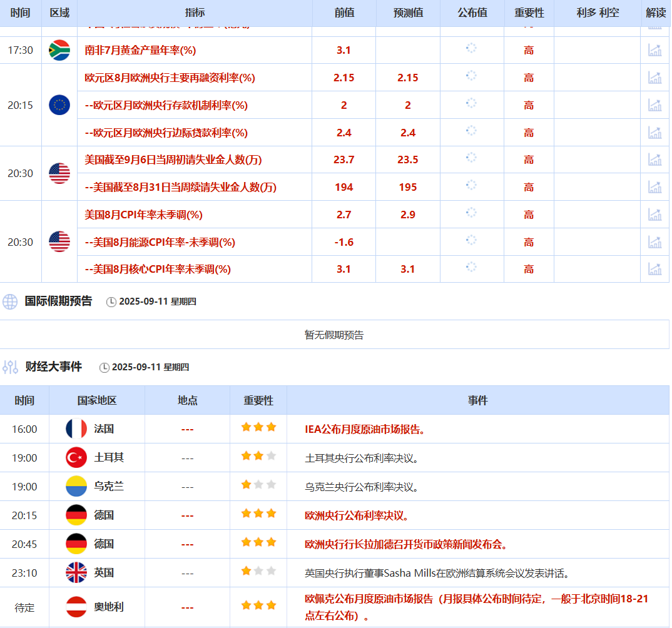Open Sasha Mills speech event
The height and width of the screenshot is (628, 672).
click(437, 573)
